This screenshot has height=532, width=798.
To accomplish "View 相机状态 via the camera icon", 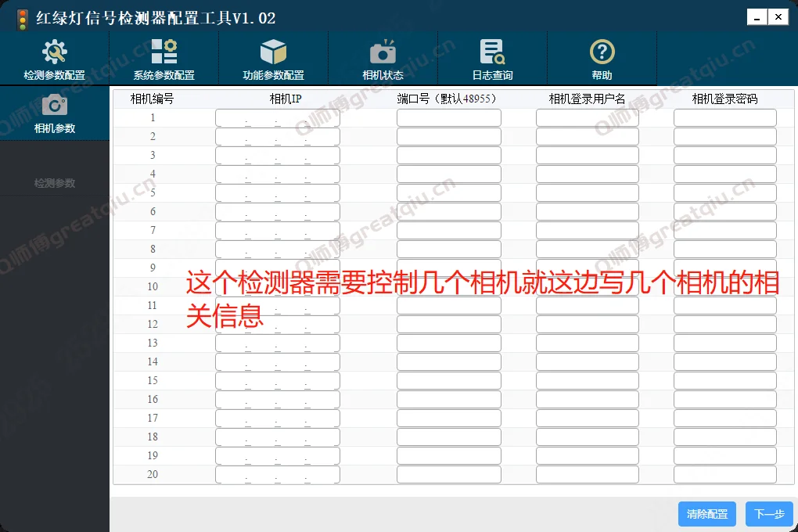I will 382,49.
